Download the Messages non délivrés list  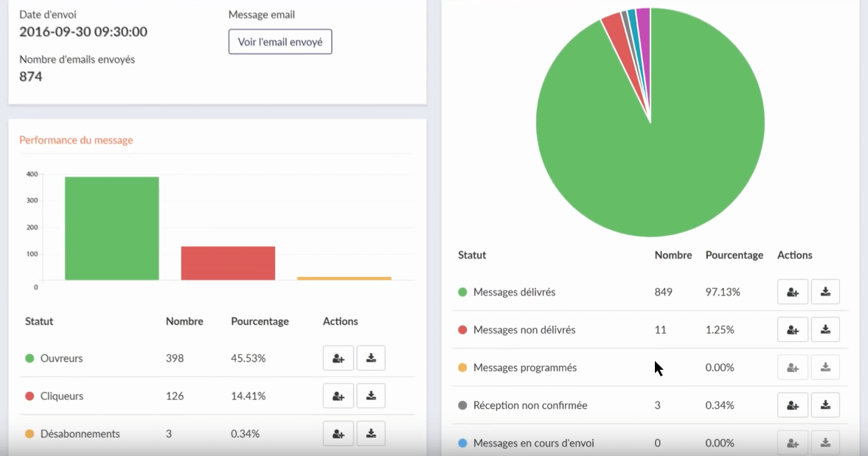825,329
